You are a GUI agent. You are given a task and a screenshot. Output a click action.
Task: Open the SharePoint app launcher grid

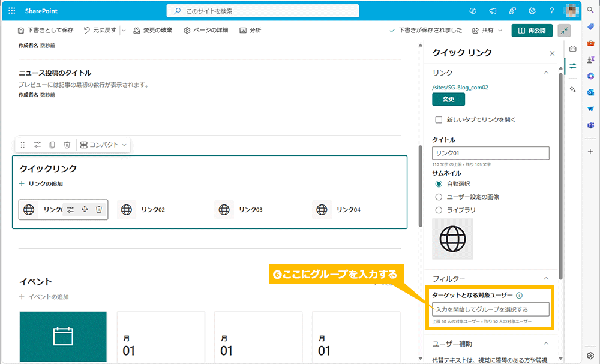coord(12,11)
